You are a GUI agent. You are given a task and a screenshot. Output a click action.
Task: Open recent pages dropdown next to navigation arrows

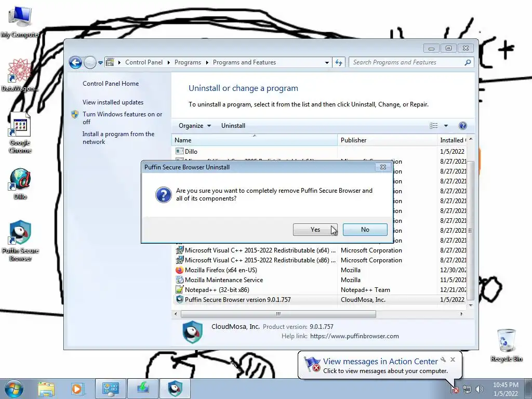(x=100, y=62)
